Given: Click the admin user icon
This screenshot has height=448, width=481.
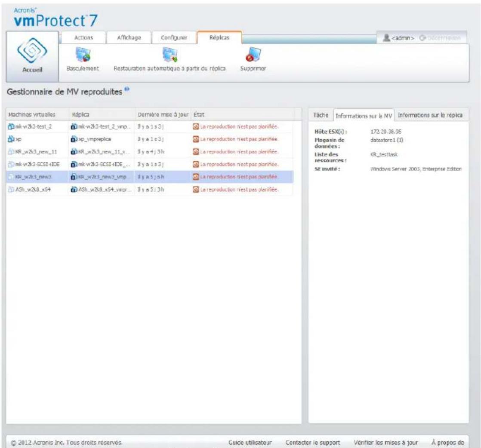Looking at the screenshot, I should (386, 38).
